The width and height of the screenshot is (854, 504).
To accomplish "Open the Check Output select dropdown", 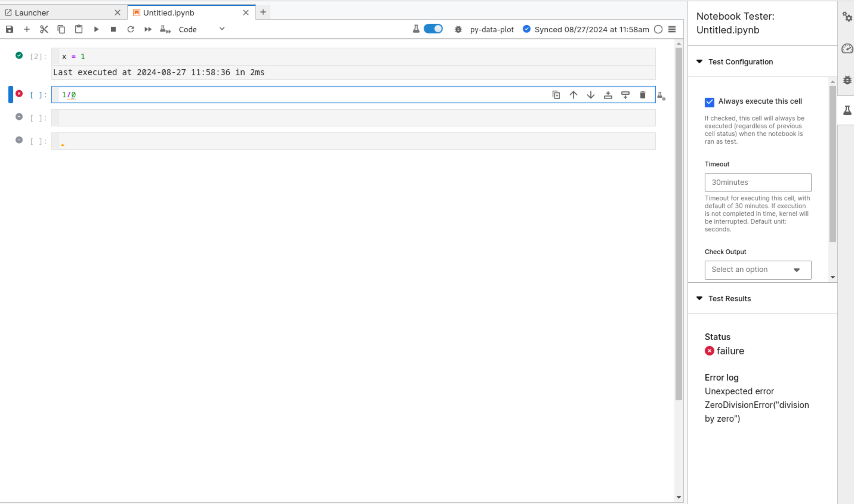I will click(x=758, y=270).
